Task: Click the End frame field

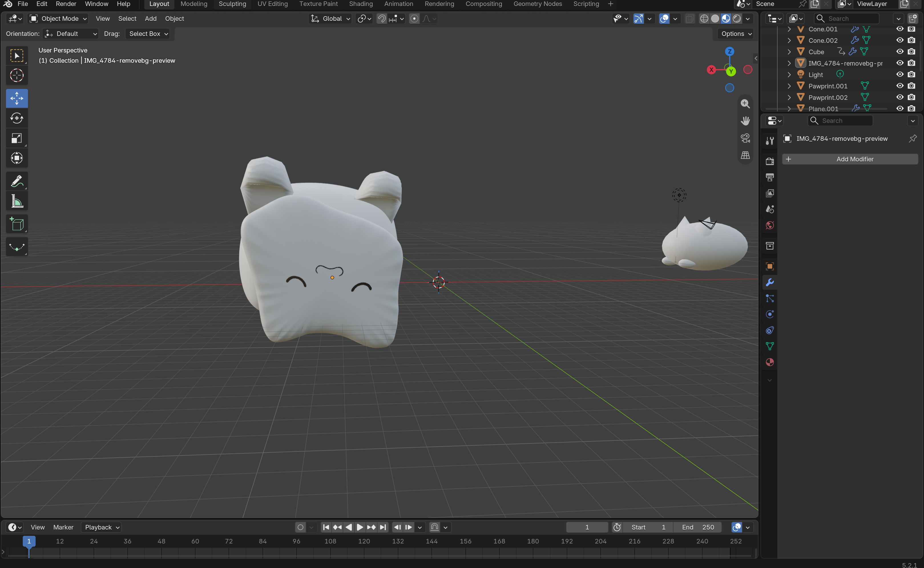Action: 697,527
